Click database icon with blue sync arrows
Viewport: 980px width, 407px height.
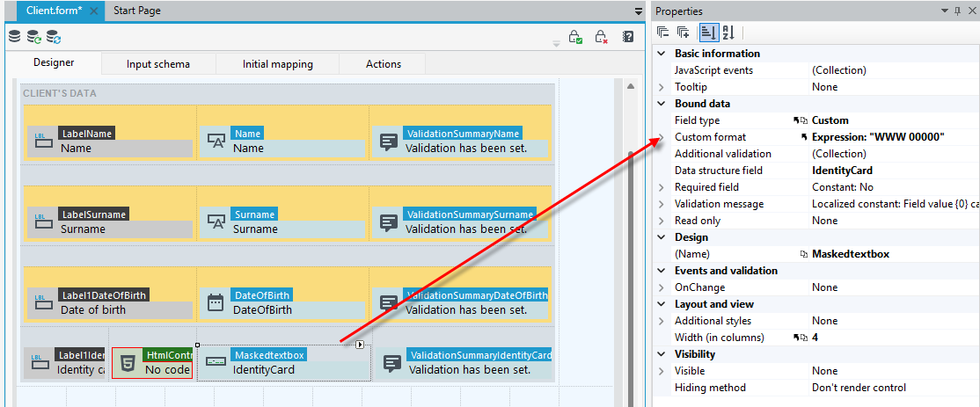pos(55,38)
